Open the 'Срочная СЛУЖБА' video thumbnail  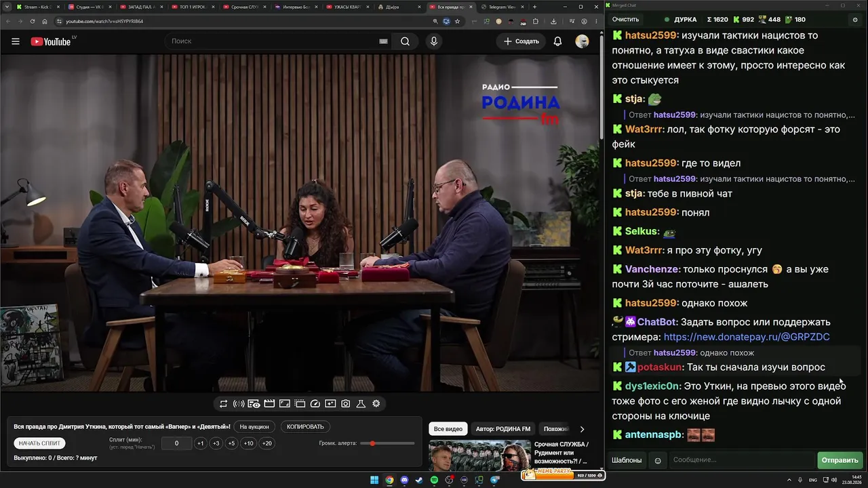pyautogui.click(x=479, y=455)
